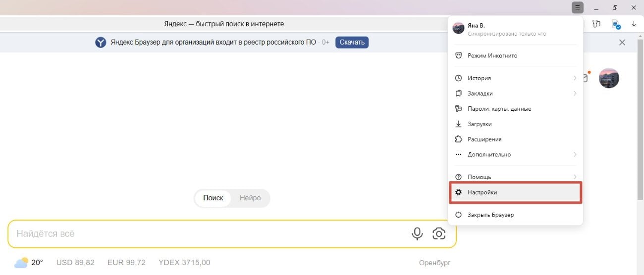The width and height of the screenshot is (644, 275).
Task: Click the weather cloud icon
Action: click(21, 263)
